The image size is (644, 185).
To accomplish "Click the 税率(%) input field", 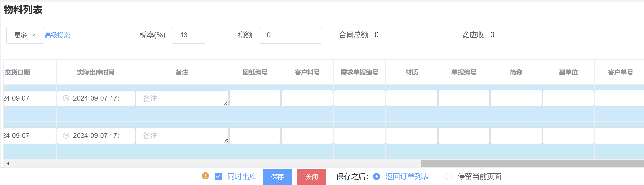I will 189,35.
